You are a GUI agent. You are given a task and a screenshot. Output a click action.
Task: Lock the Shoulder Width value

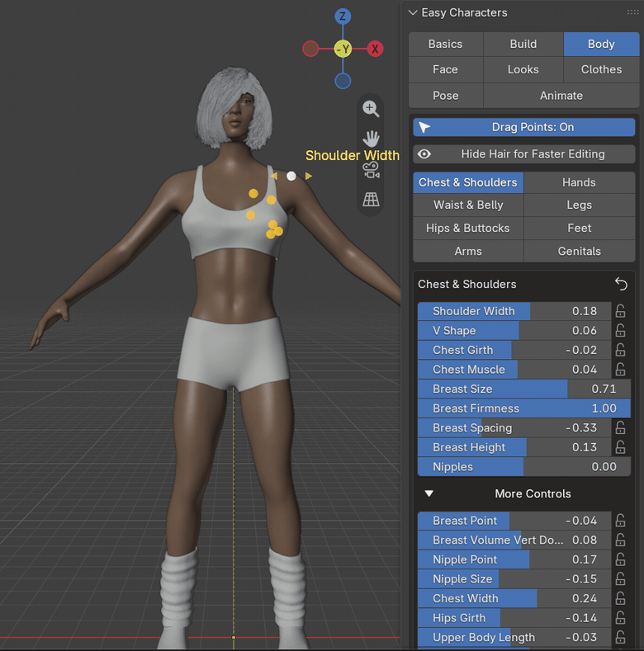(x=620, y=311)
